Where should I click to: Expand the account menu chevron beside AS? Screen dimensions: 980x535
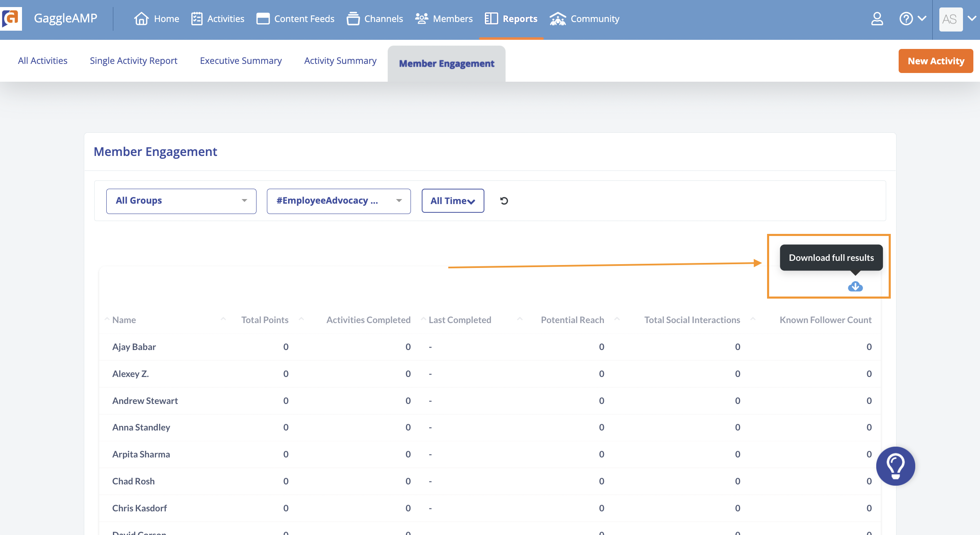(972, 19)
